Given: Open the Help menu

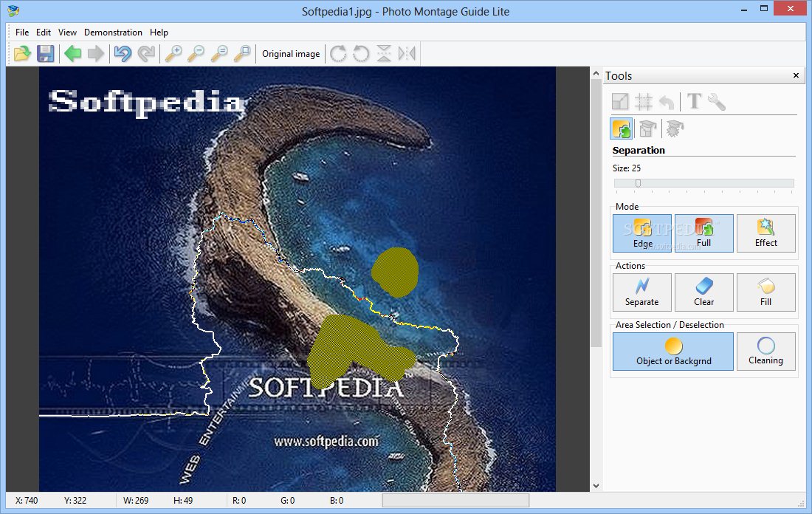Looking at the screenshot, I should click(159, 32).
